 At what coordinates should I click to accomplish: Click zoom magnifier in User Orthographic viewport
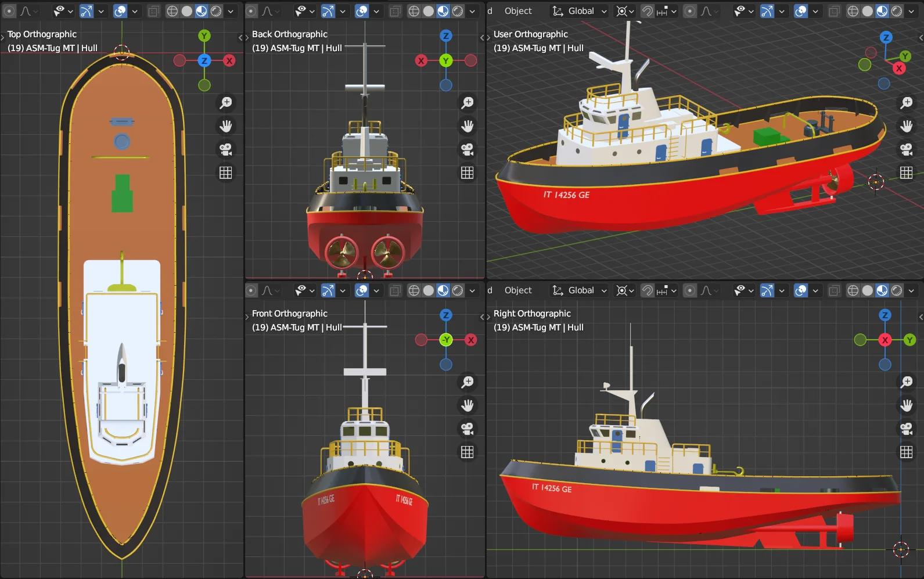pos(906,103)
